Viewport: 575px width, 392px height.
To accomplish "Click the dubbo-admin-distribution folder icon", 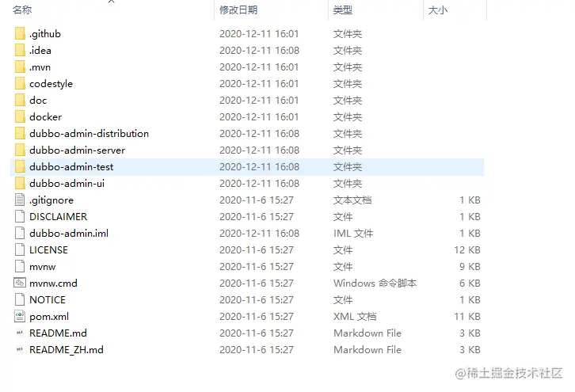I will [x=20, y=134].
